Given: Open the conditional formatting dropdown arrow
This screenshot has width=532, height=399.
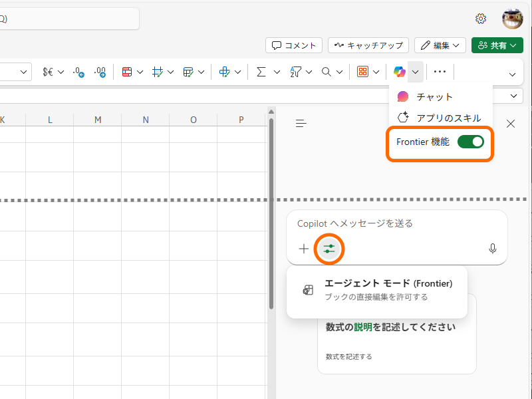Looking at the screenshot, I should 140,71.
